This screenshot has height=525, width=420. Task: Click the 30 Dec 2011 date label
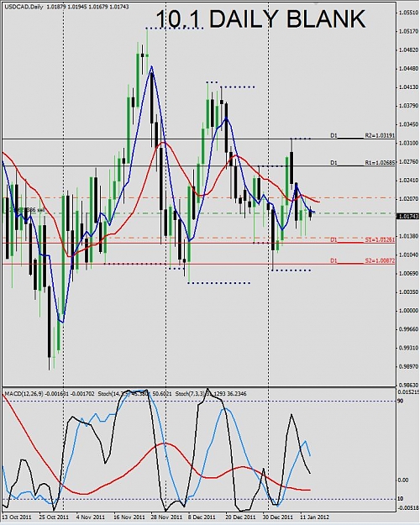(x=277, y=517)
